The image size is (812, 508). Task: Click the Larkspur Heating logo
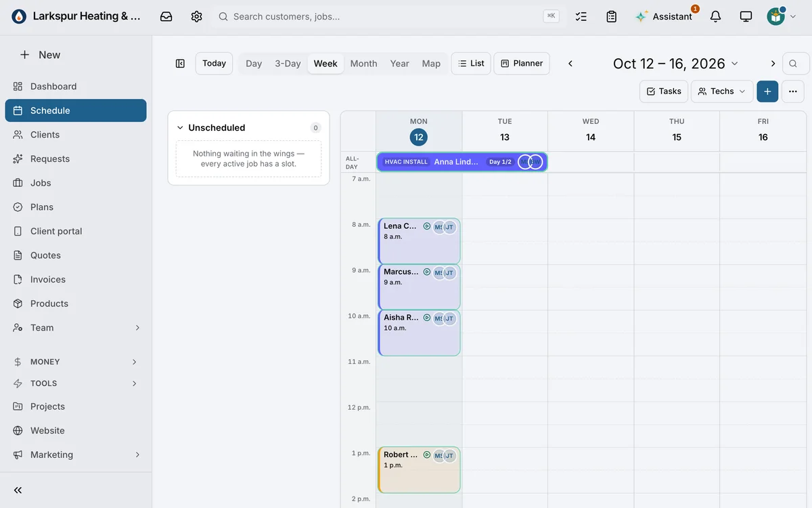(19, 16)
